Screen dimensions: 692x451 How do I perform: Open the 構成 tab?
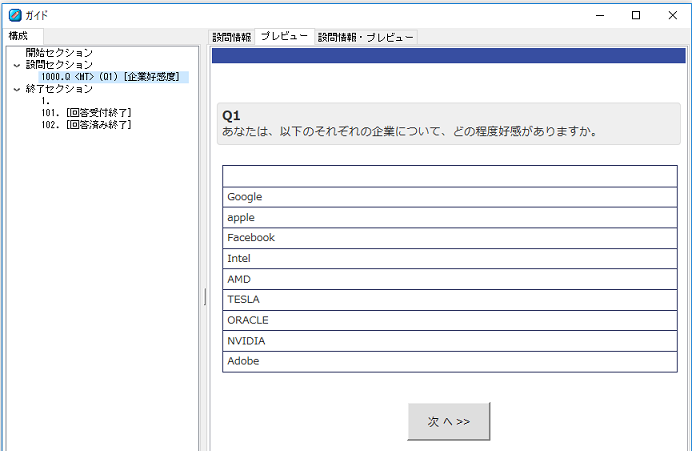[x=24, y=36]
